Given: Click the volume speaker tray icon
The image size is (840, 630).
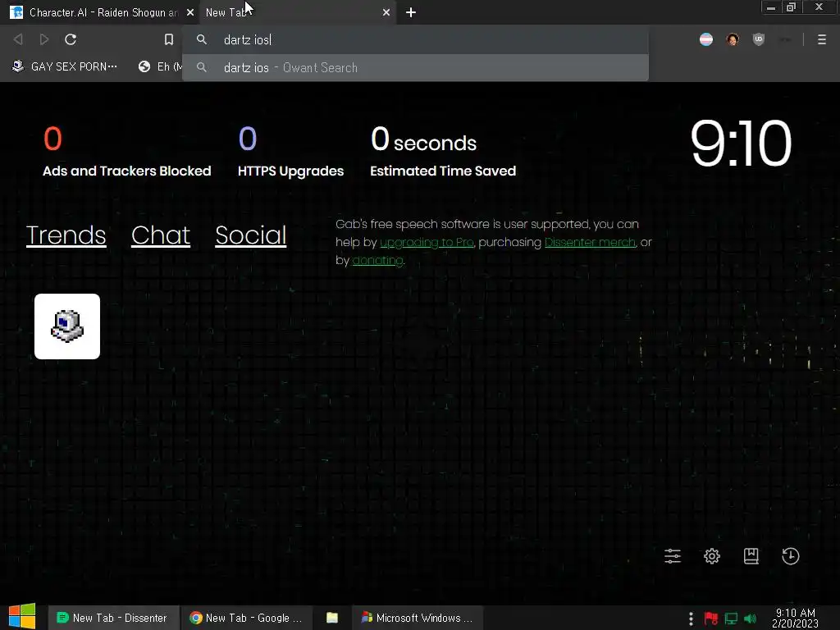Looking at the screenshot, I should pyautogui.click(x=751, y=619).
